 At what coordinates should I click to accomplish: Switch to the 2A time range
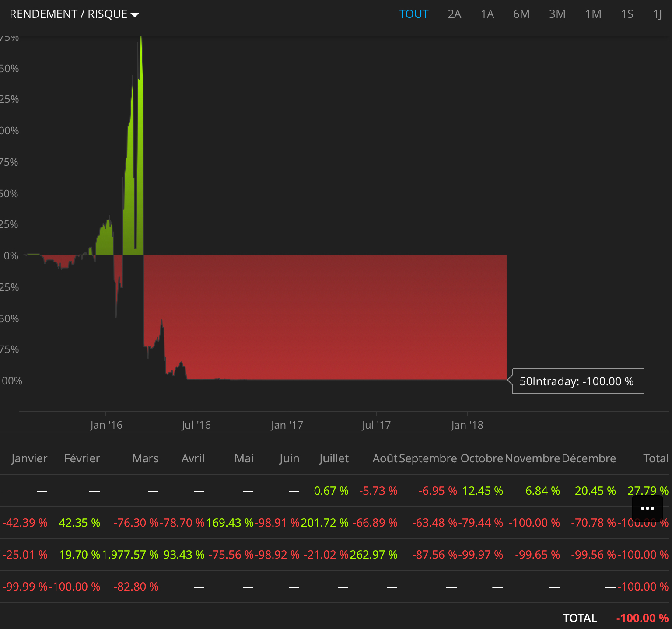coord(455,14)
